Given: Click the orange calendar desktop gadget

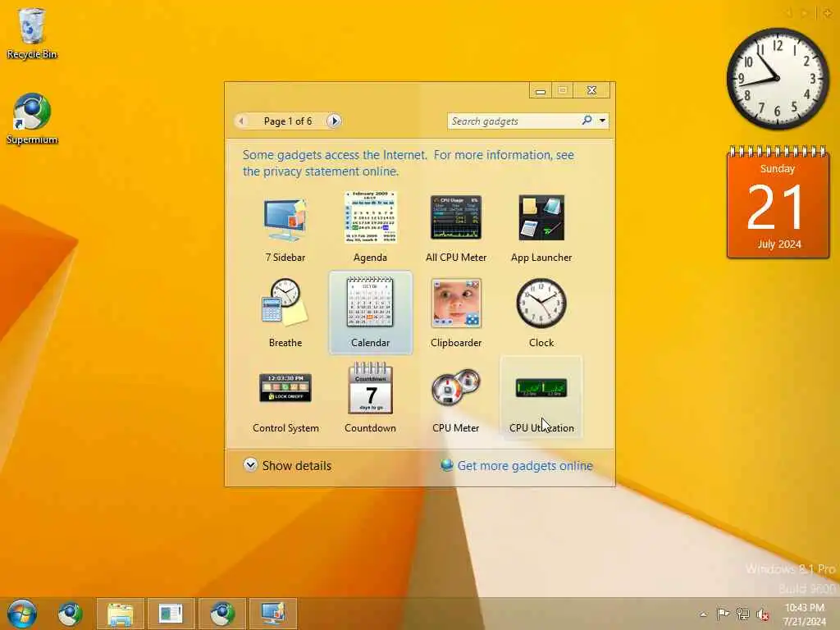Looking at the screenshot, I should coord(778,202).
